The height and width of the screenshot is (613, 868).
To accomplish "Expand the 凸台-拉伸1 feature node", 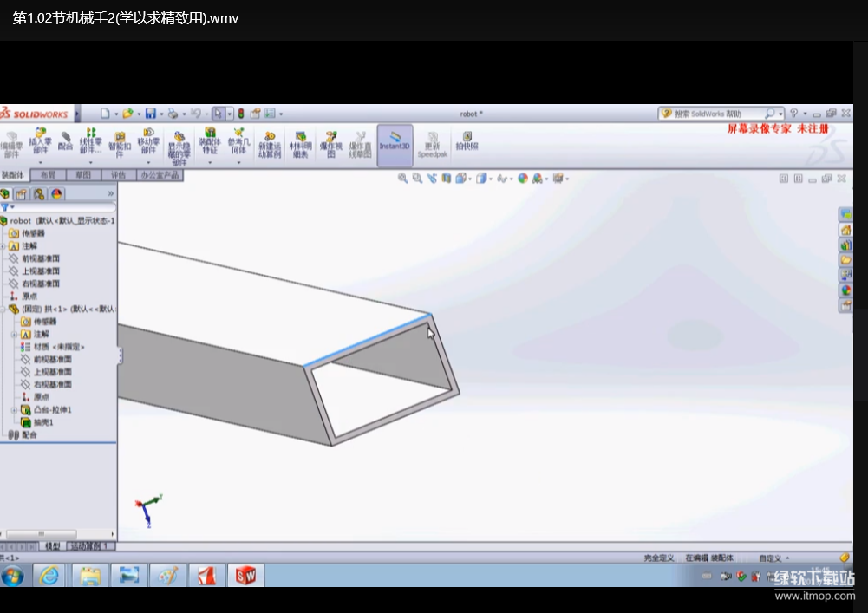I will 14,410.
